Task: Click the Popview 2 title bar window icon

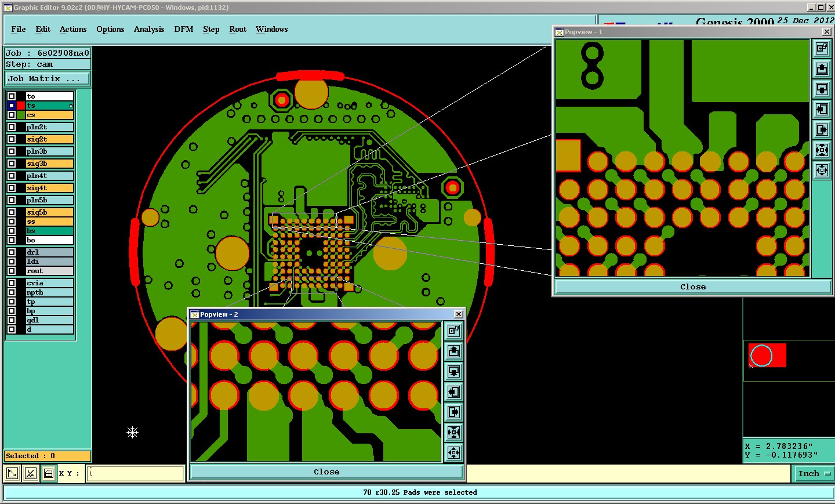Action: [x=195, y=314]
